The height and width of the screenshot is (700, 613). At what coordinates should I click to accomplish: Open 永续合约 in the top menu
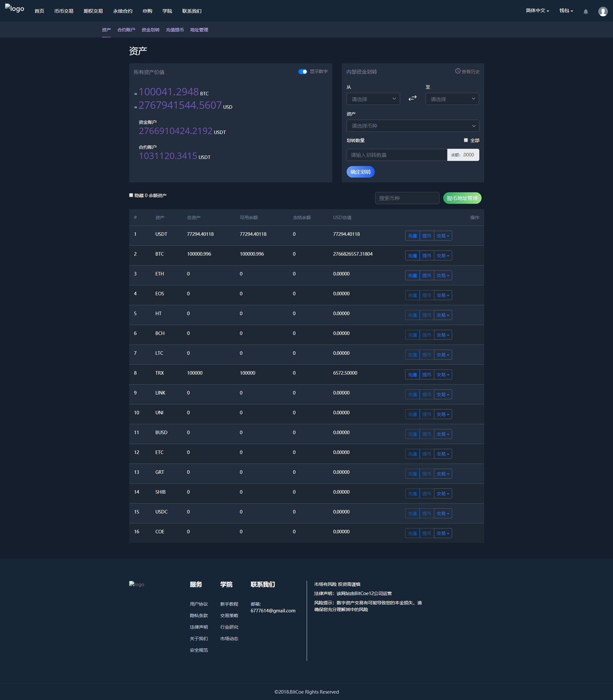click(x=122, y=11)
